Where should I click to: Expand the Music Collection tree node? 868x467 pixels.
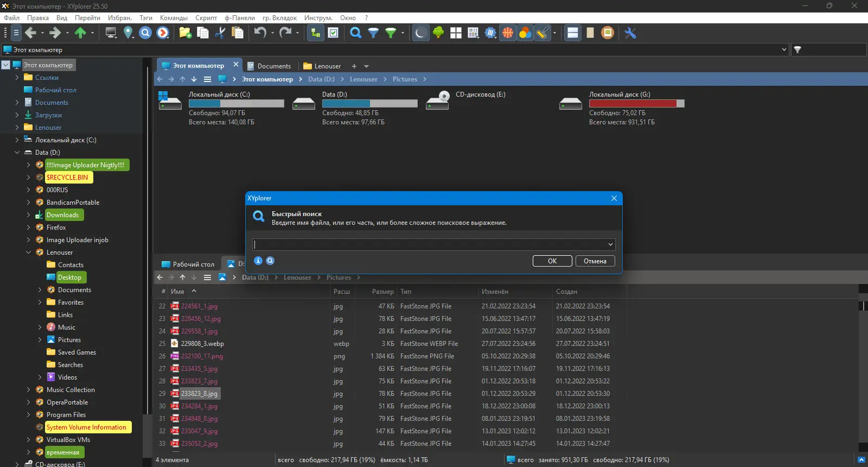tap(29, 390)
